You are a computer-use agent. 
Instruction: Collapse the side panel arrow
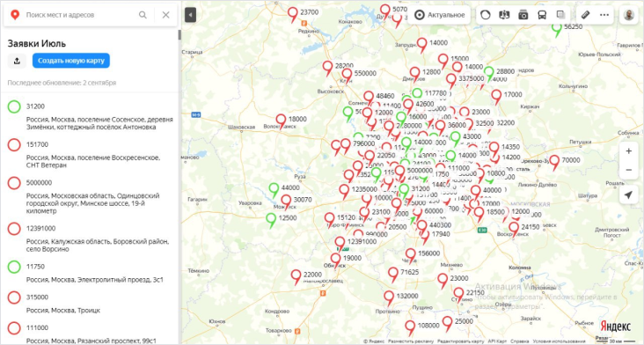191,15
